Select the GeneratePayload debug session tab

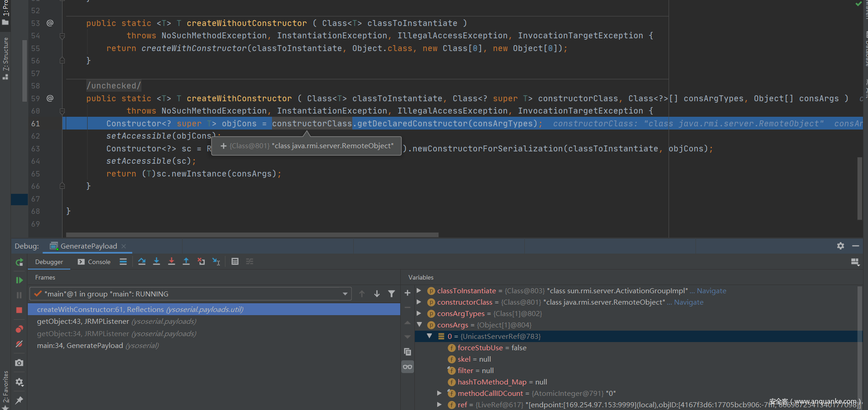point(88,246)
